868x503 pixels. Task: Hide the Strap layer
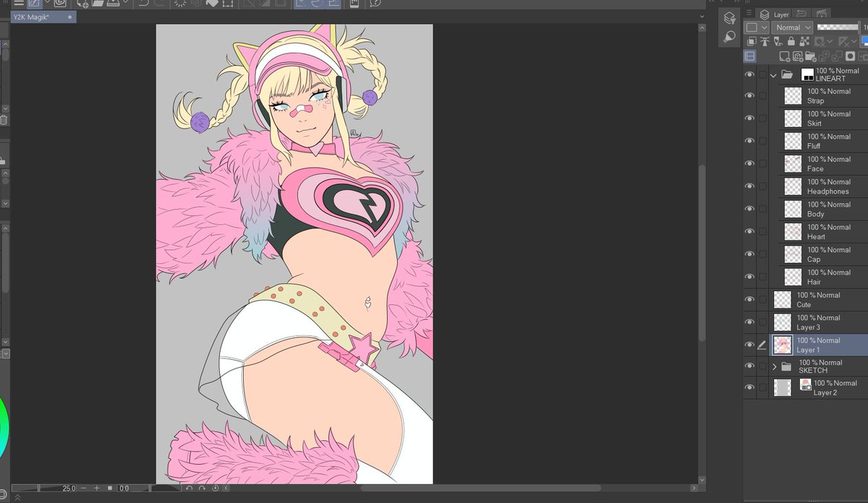click(749, 95)
